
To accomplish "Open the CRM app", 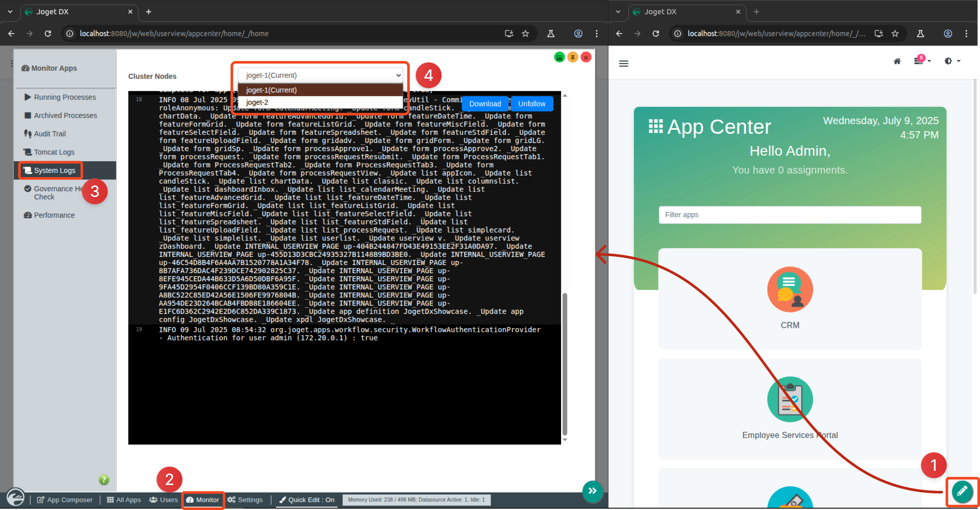I will (x=790, y=298).
